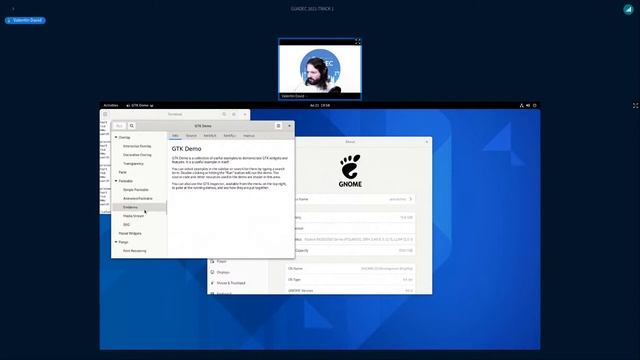Click the OS Type row in About

point(351,280)
